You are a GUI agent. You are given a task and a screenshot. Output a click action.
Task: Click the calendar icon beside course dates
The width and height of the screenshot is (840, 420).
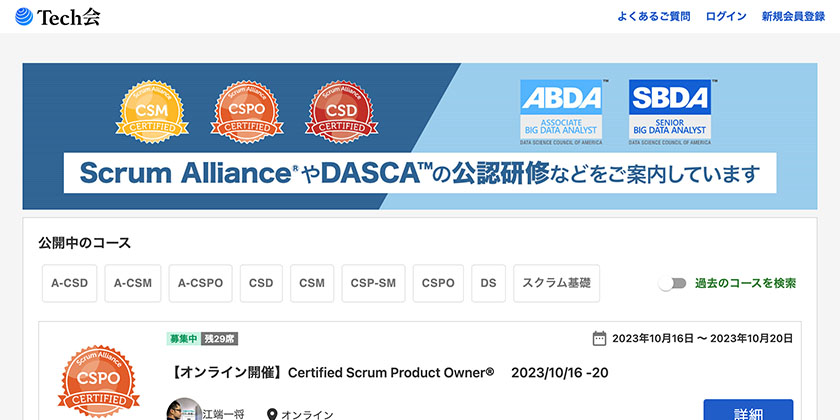pos(600,338)
